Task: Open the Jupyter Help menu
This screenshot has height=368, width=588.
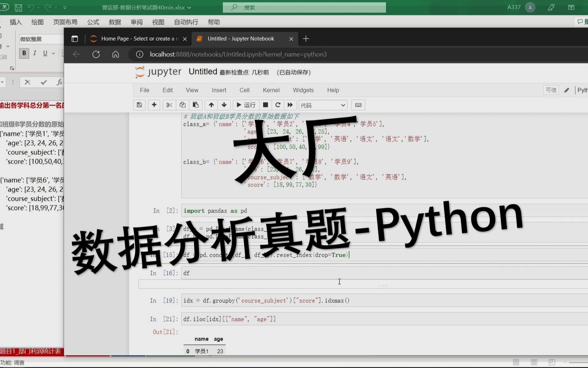Action: [333, 90]
